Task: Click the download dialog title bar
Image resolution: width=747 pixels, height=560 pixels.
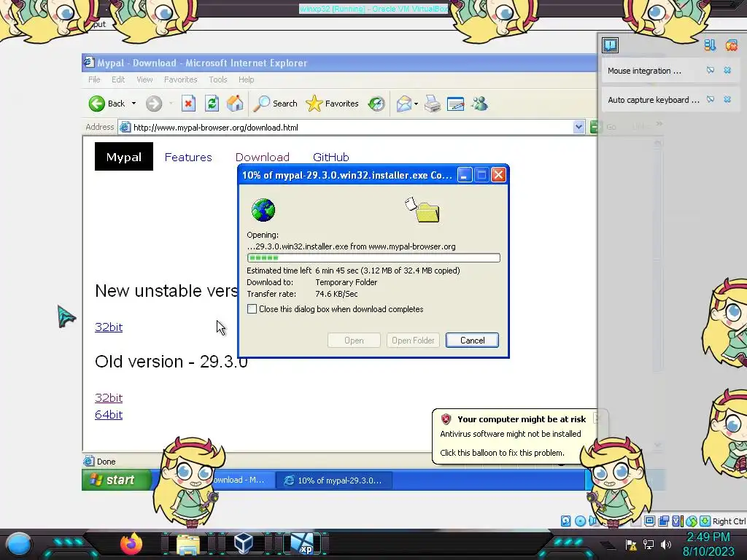Action: pos(347,175)
